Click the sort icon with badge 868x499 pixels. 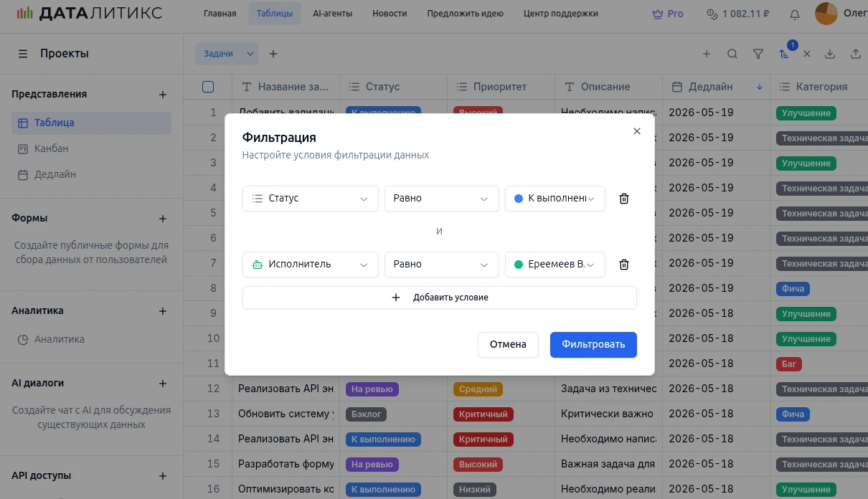(x=783, y=54)
